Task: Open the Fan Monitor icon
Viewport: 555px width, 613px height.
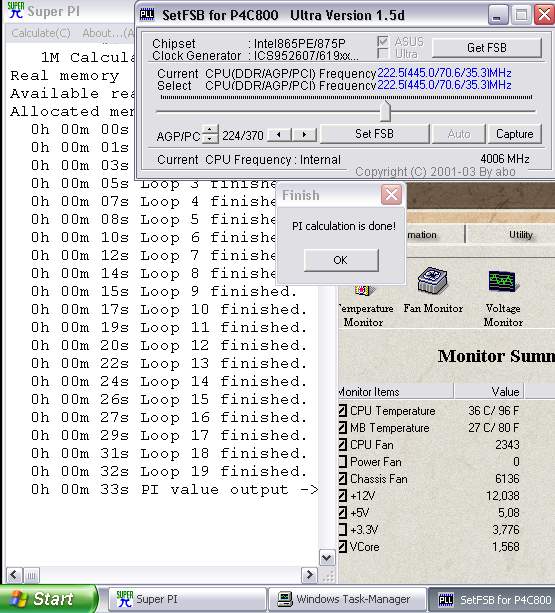Action: pos(433,280)
